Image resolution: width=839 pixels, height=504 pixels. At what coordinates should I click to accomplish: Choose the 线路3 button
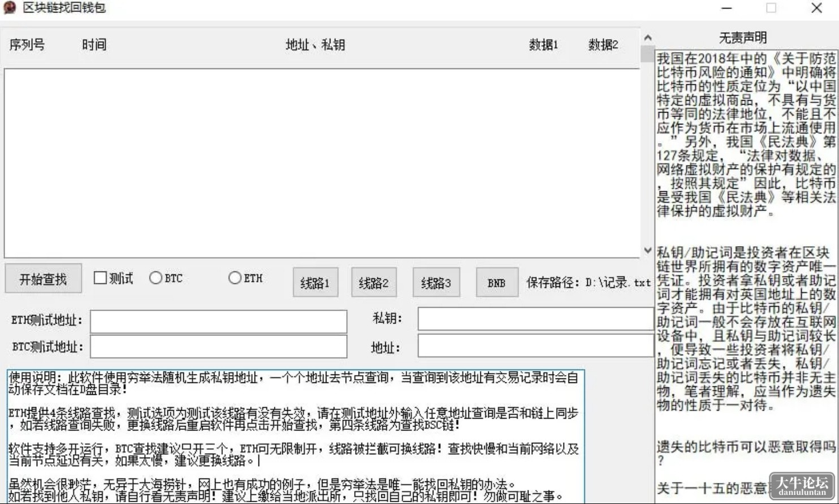click(x=436, y=282)
